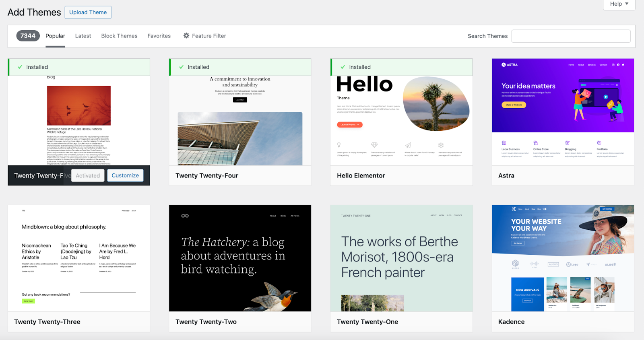Open the Help dropdown
Screen dimensions: 644x340
point(619,4)
